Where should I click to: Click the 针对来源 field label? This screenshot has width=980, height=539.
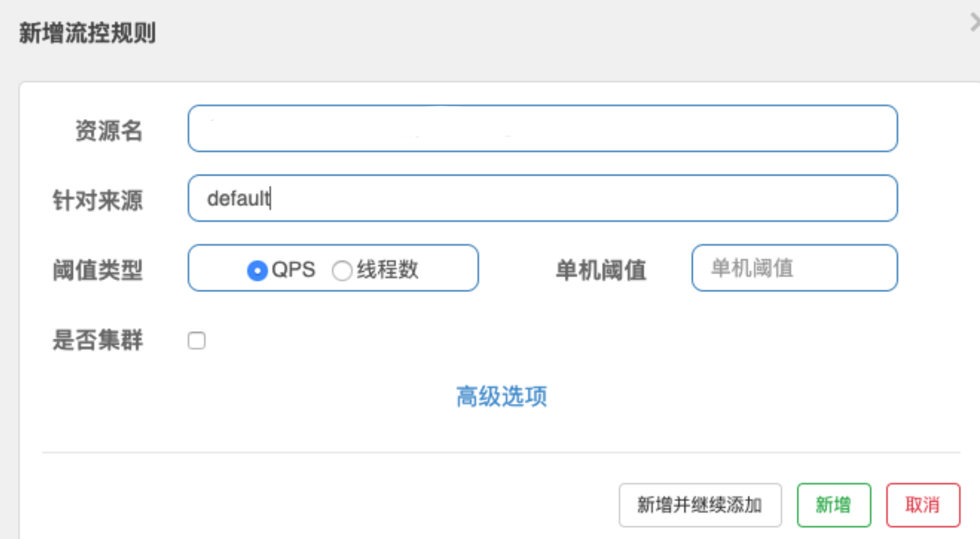click(x=98, y=200)
